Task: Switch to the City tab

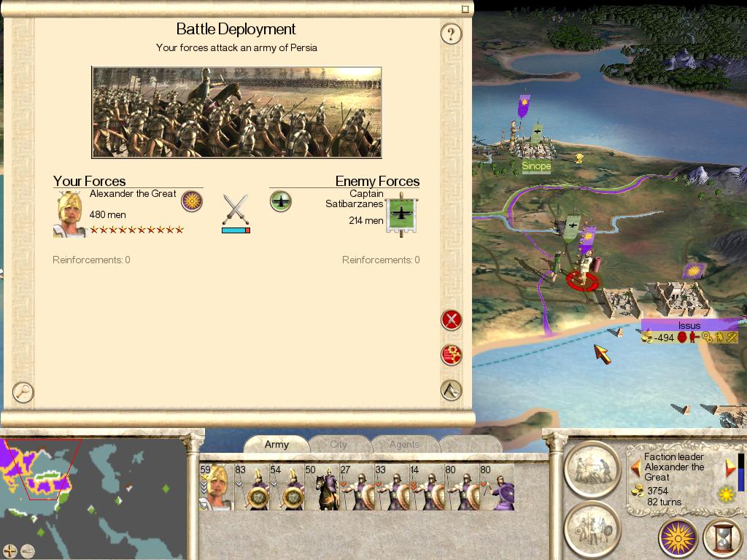Action: 338,444
